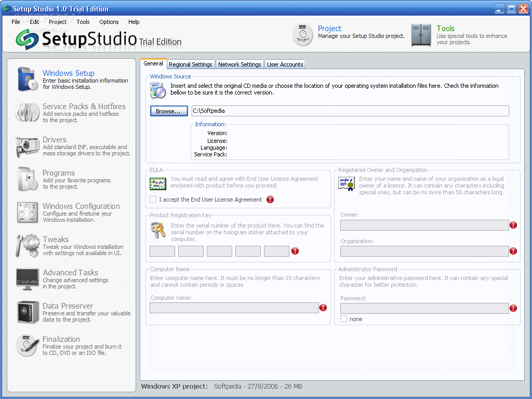Click the Password field error indicator

(x=513, y=308)
